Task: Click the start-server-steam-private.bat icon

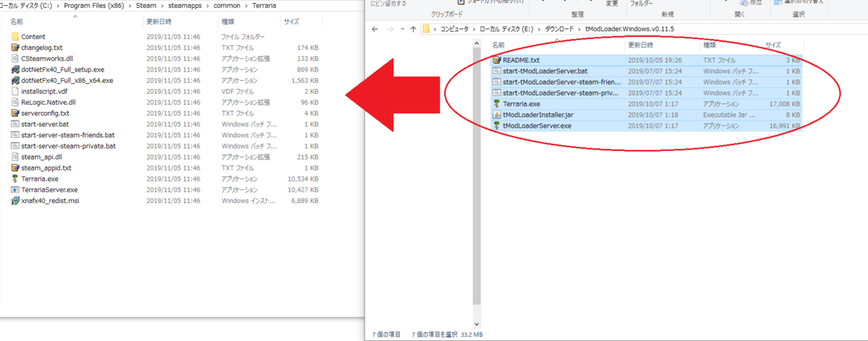Action: [x=15, y=146]
